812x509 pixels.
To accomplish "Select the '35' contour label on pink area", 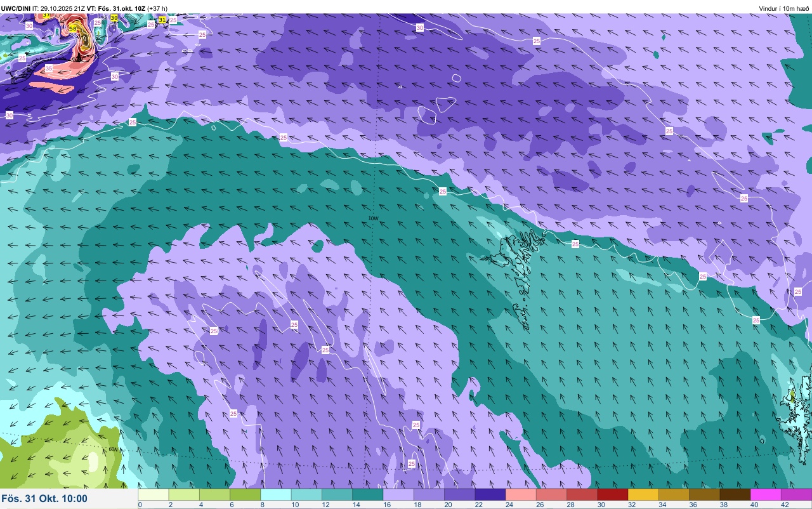I will (x=49, y=68).
